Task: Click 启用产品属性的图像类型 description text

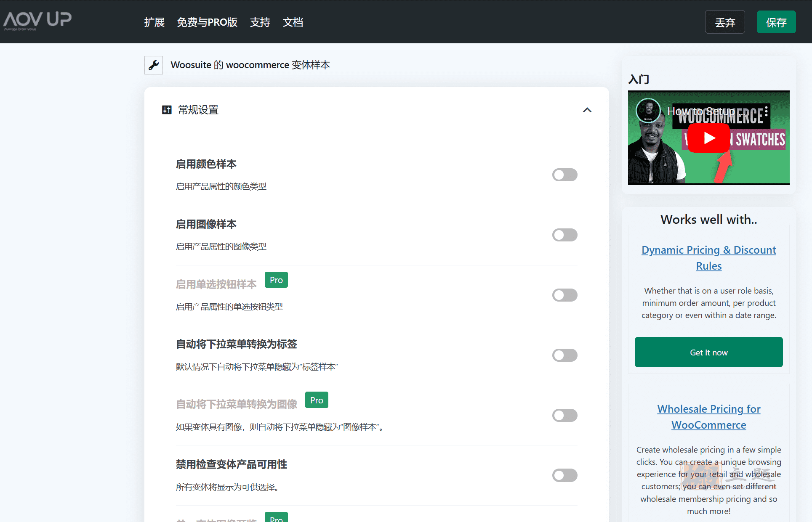Action: click(x=221, y=246)
